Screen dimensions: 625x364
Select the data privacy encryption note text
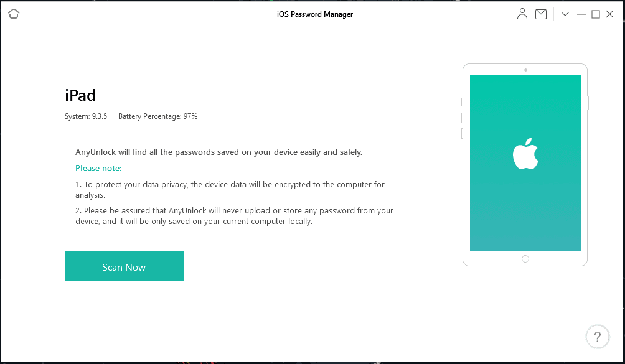[230, 189]
